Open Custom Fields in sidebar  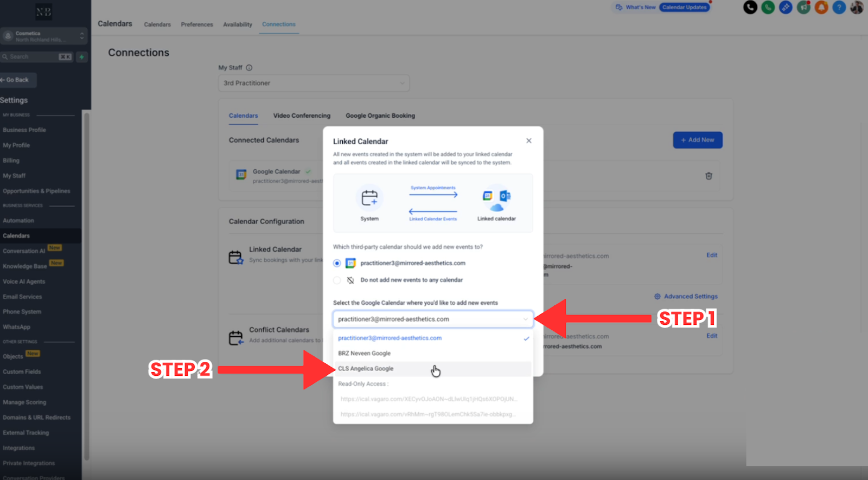pyautogui.click(x=22, y=372)
